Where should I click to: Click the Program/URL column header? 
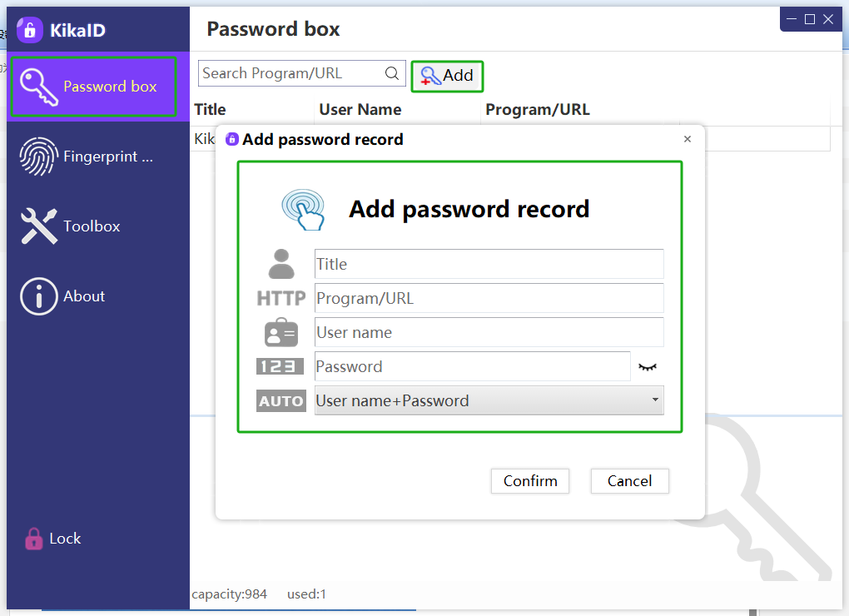(539, 109)
